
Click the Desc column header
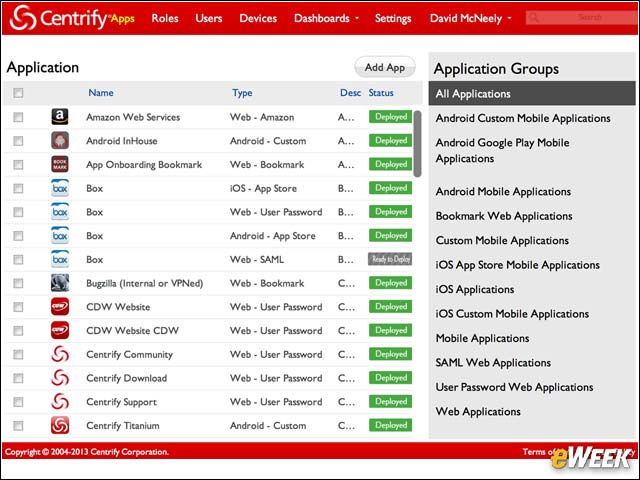pyautogui.click(x=350, y=93)
